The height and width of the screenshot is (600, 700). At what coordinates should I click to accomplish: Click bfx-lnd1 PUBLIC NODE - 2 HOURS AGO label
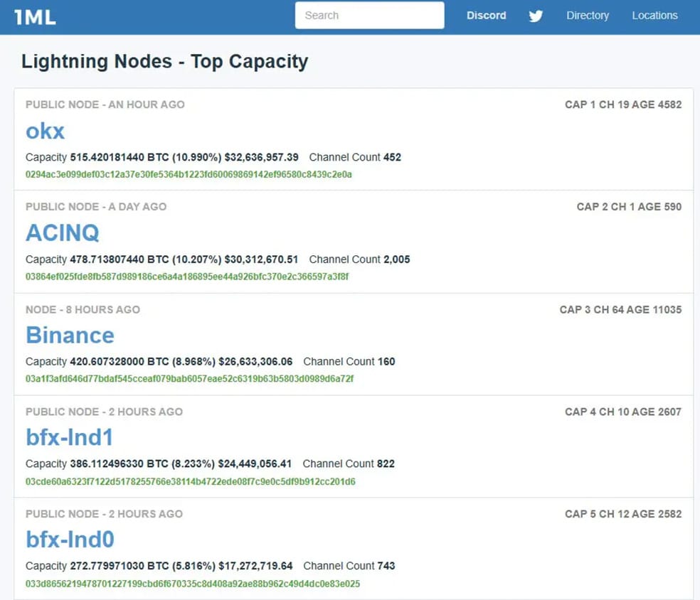click(104, 412)
